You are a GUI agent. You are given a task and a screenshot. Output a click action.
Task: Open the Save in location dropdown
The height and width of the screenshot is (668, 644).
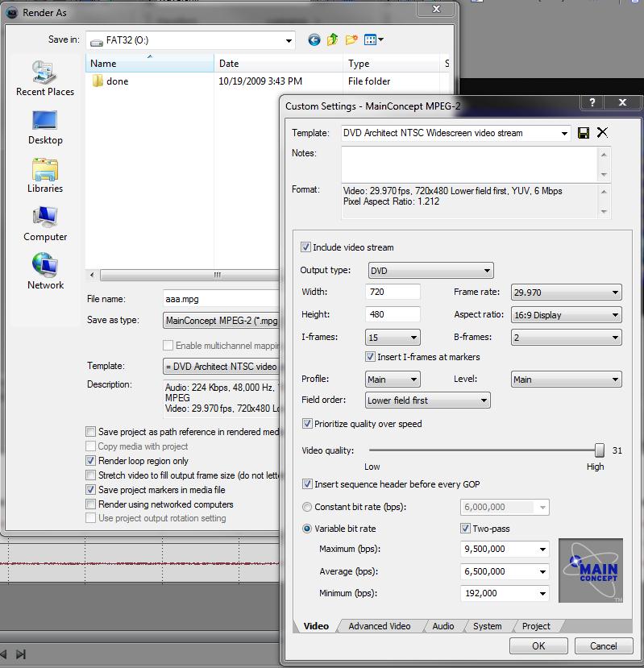190,40
